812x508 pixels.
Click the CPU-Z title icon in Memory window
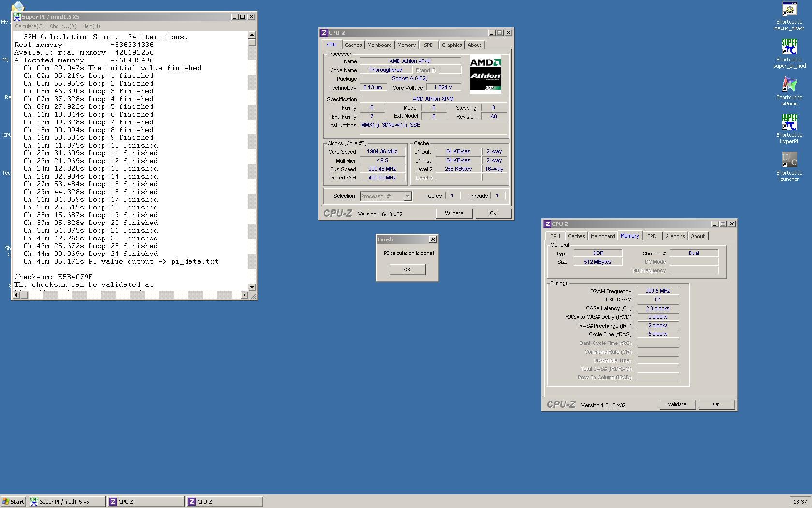coord(547,224)
